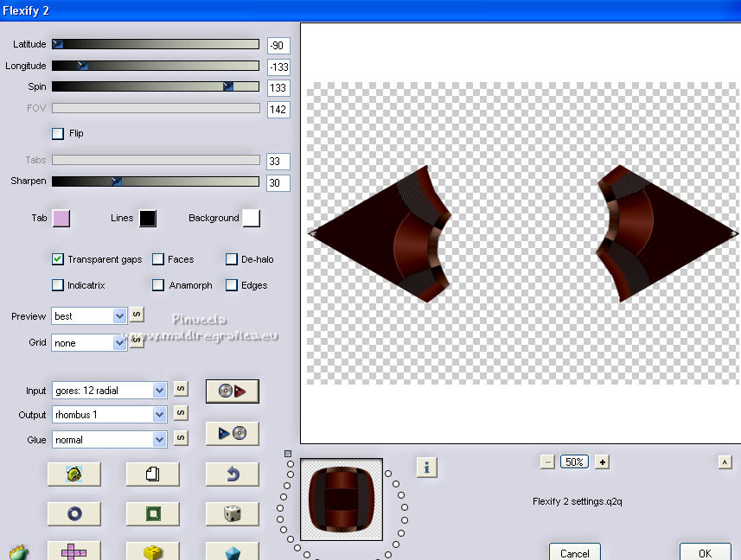Open the Output rhombus 1 dropdown

[x=109, y=415]
